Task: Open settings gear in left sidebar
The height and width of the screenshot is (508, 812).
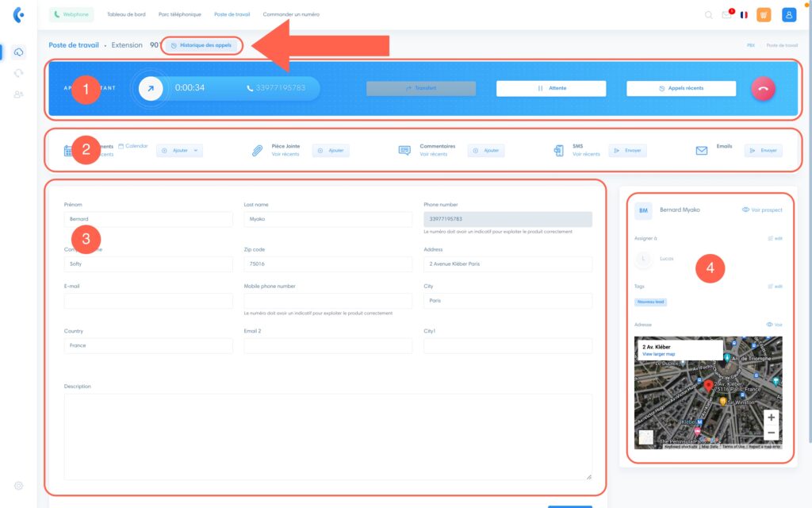Action: [x=19, y=485]
